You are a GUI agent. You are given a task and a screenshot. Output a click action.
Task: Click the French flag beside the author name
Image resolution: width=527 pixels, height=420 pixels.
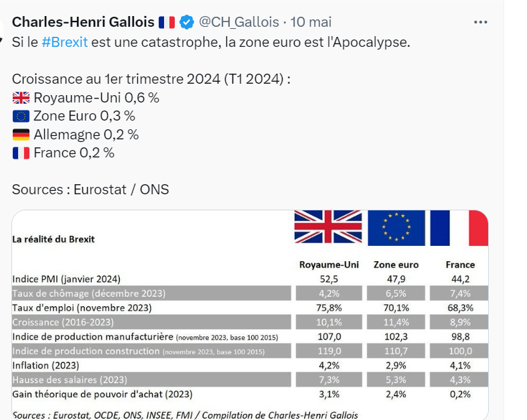click(167, 22)
